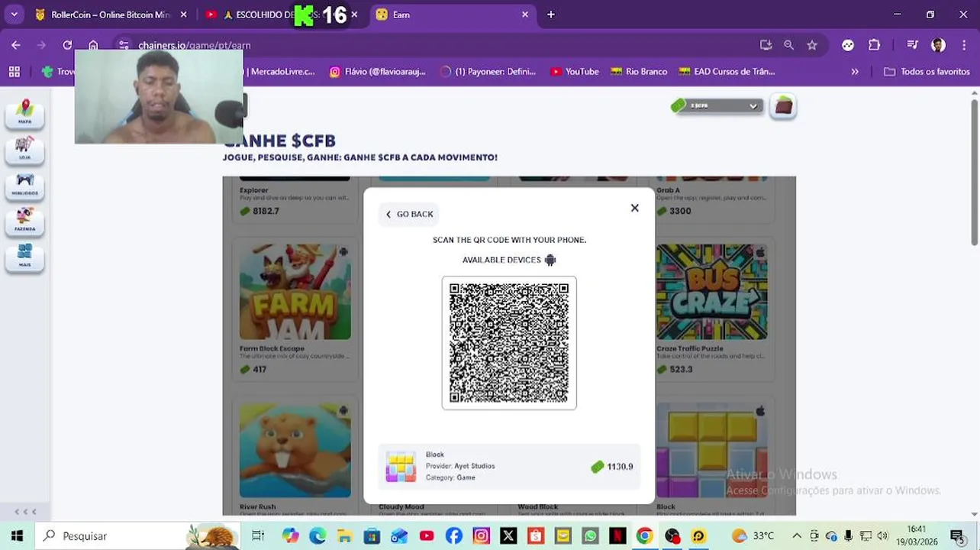Open the River Rush beaver thumbnail
This screenshot has height=550, width=980.
click(x=295, y=451)
